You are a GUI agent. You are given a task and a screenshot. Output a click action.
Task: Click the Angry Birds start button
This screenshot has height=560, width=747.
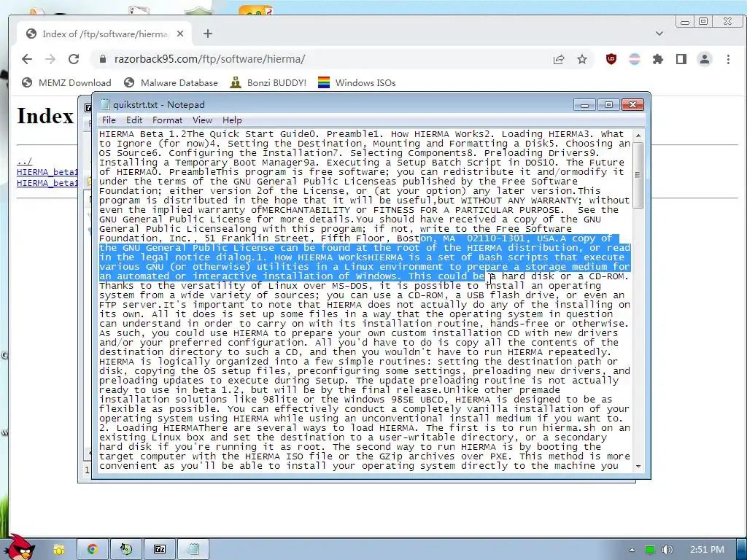coord(20,548)
